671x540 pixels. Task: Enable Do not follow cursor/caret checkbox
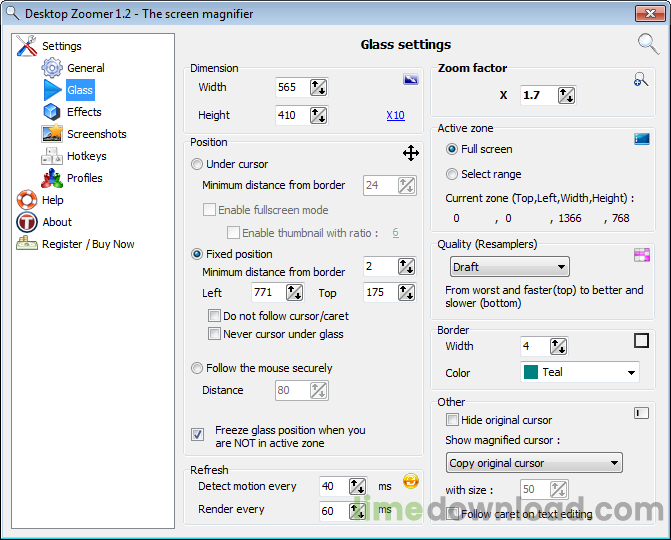[x=214, y=316]
